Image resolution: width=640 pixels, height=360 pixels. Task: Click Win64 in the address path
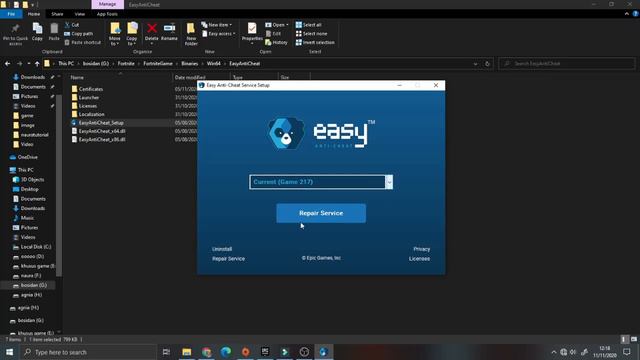(213, 64)
